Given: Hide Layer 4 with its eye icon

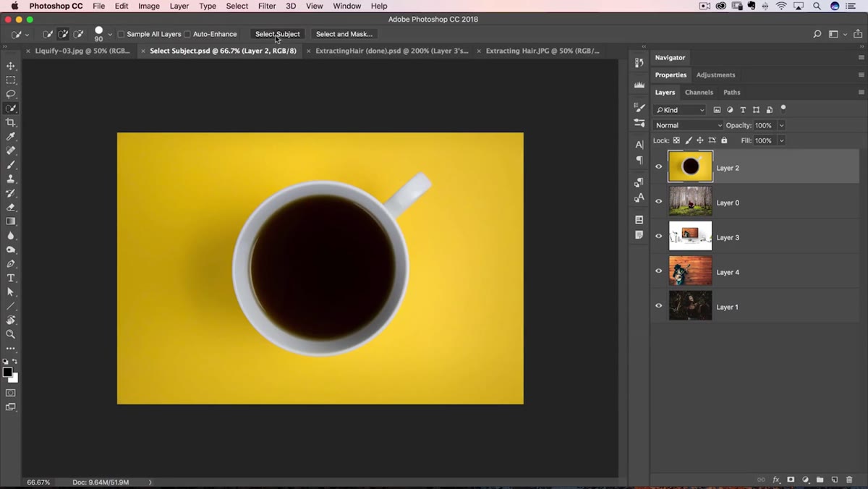Looking at the screenshot, I should (659, 271).
